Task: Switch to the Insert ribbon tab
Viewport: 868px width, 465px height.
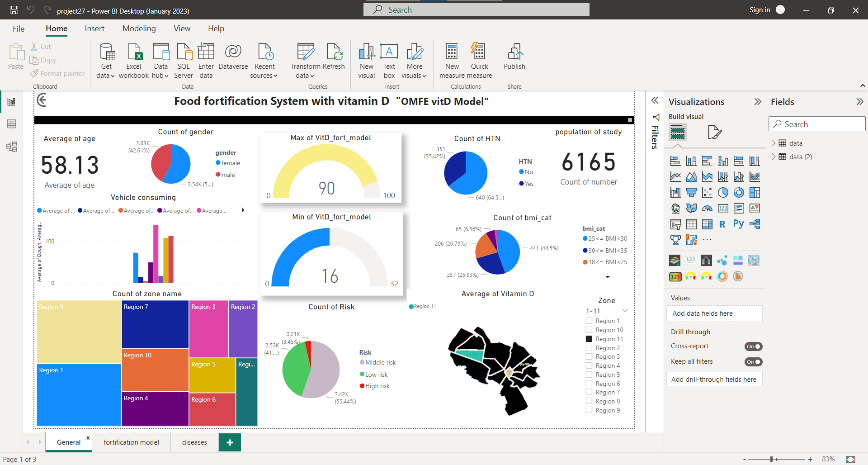Action: click(94, 28)
